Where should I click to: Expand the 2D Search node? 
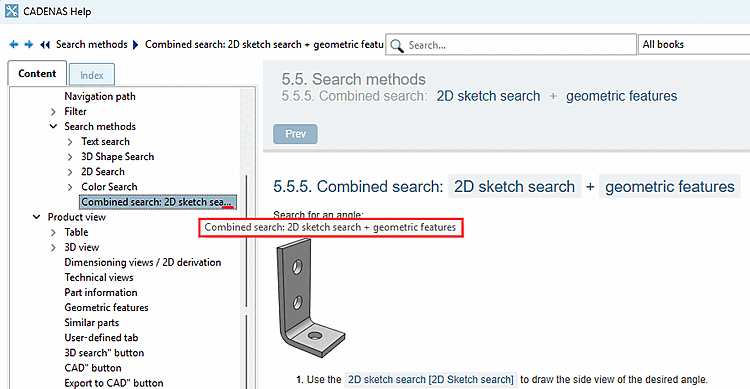point(70,172)
